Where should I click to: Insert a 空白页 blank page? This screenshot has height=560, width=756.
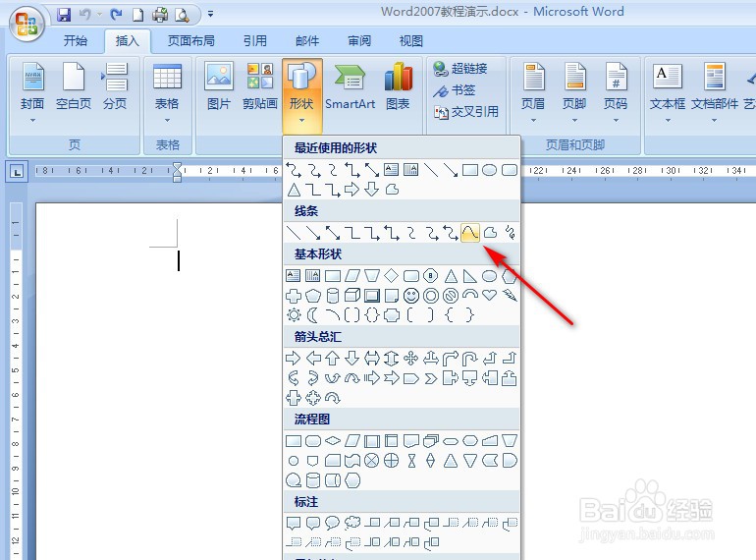(74, 86)
